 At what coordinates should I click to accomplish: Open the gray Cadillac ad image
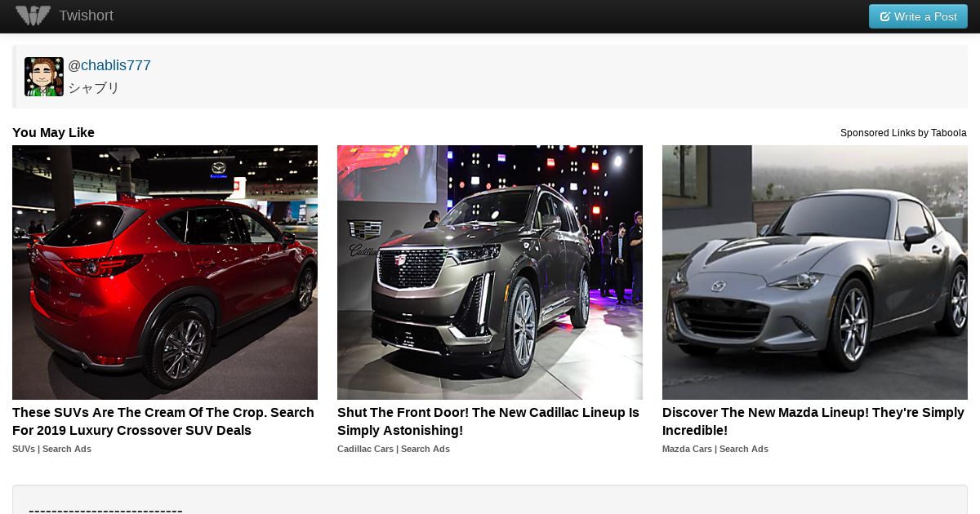[x=490, y=273]
